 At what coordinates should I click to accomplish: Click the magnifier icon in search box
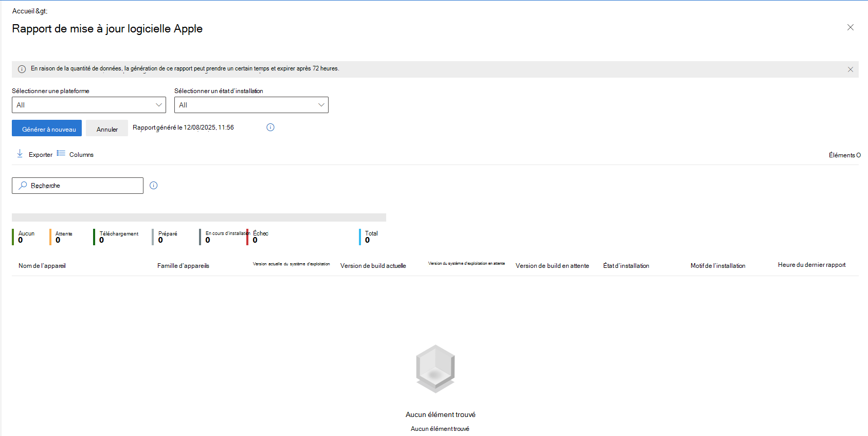[23, 185]
